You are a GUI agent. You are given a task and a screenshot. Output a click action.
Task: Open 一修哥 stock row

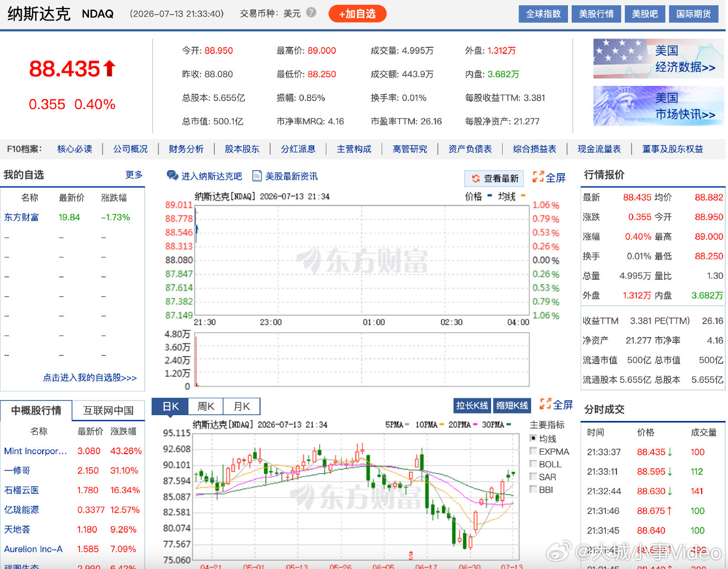73,470
